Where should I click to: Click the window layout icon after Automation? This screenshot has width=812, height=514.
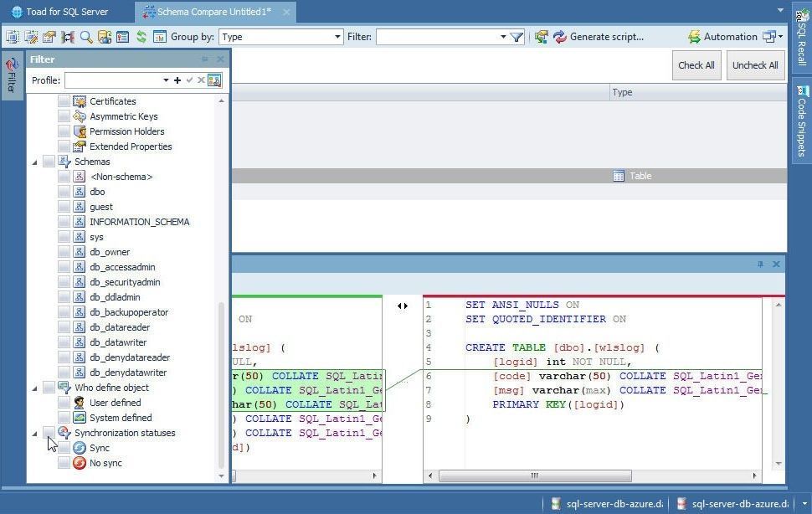769,37
